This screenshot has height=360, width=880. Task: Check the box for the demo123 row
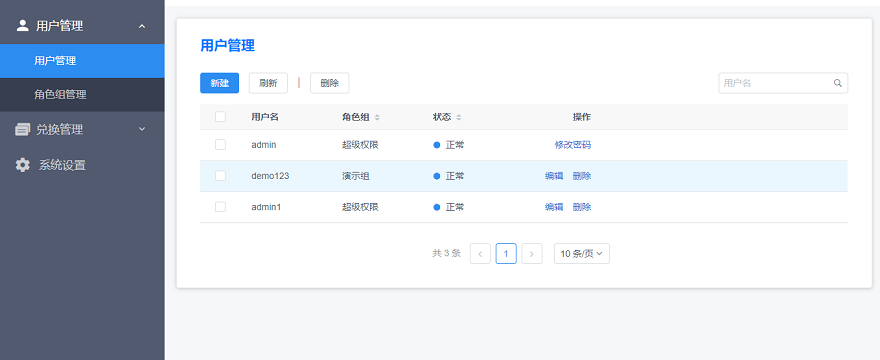pyautogui.click(x=220, y=176)
